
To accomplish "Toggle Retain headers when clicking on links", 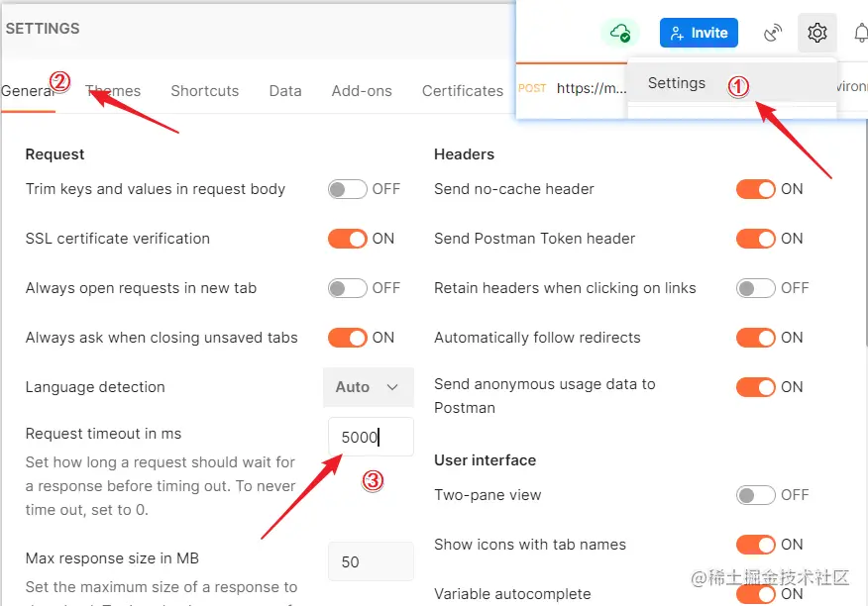I will 755,288.
